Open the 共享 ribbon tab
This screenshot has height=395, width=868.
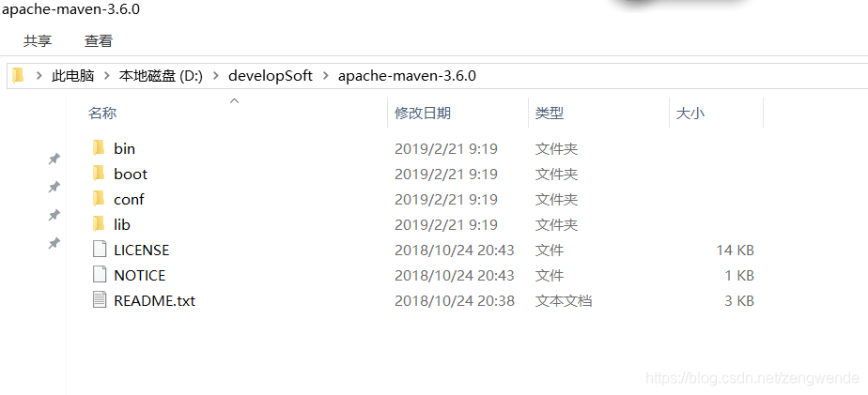[38, 40]
